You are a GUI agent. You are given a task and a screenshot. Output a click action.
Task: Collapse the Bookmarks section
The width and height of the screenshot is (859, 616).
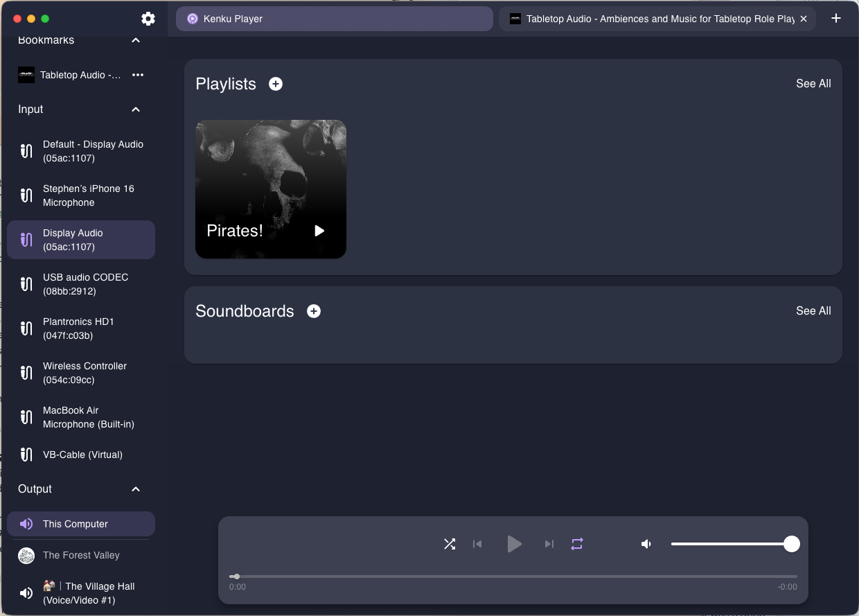coord(136,40)
